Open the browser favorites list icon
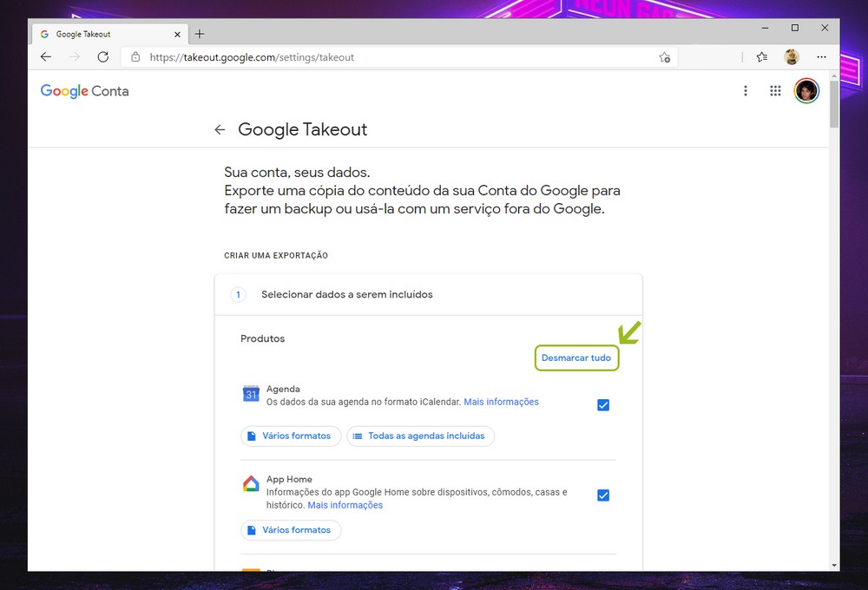 pos(761,57)
